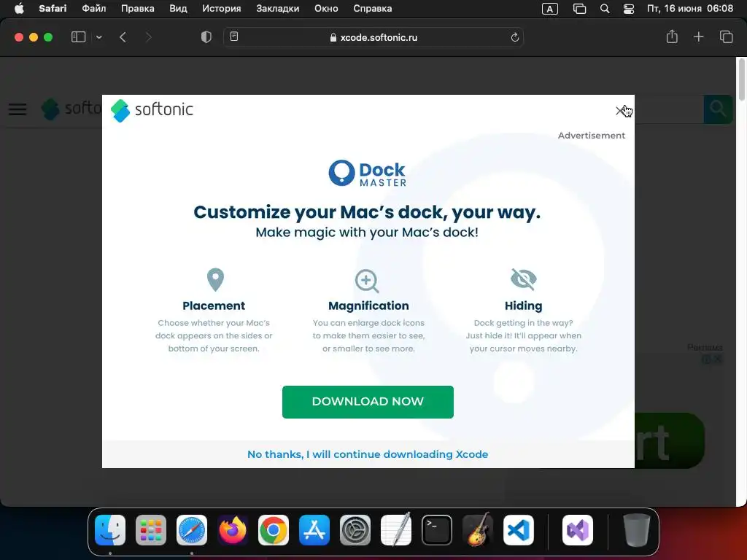This screenshot has width=747, height=560.
Task: Open the История menu
Action: (222, 9)
